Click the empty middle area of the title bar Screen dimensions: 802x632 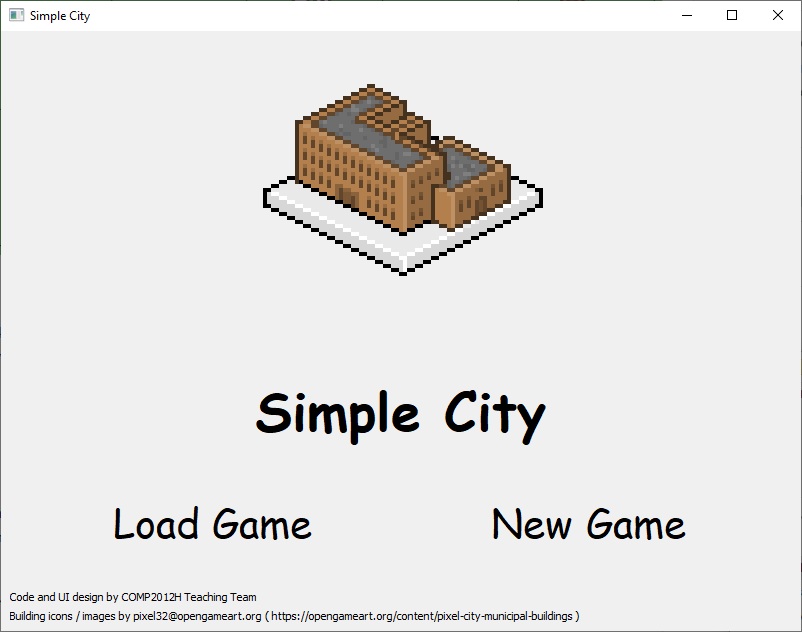pos(380,15)
